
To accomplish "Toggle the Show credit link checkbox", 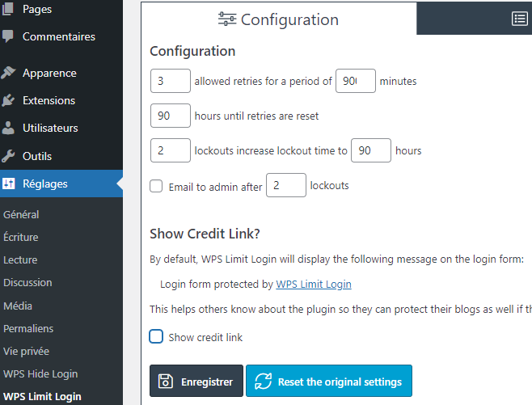I will (157, 336).
